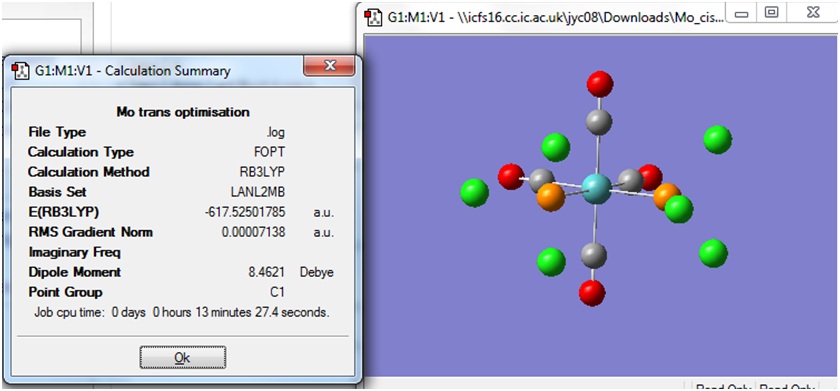The height and width of the screenshot is (391, 840).
Task: Select the top red oxygen atom
Action: click(600, 84)
